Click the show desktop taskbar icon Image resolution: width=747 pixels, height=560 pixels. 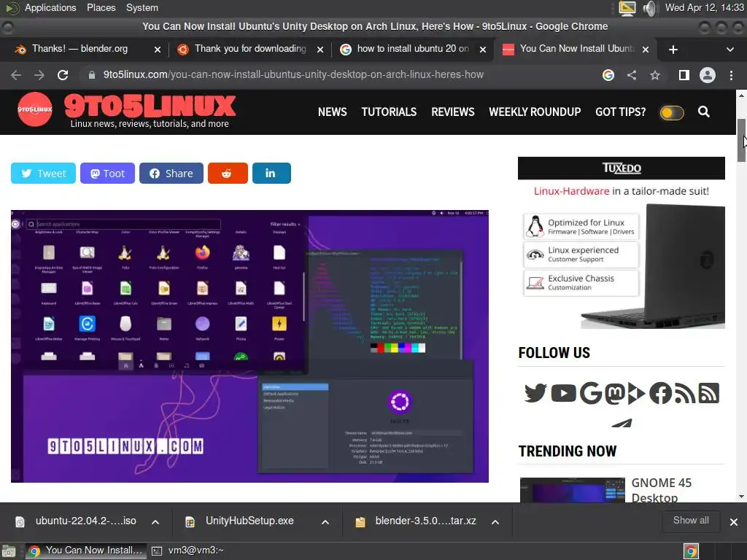click(x=9, y=551)
